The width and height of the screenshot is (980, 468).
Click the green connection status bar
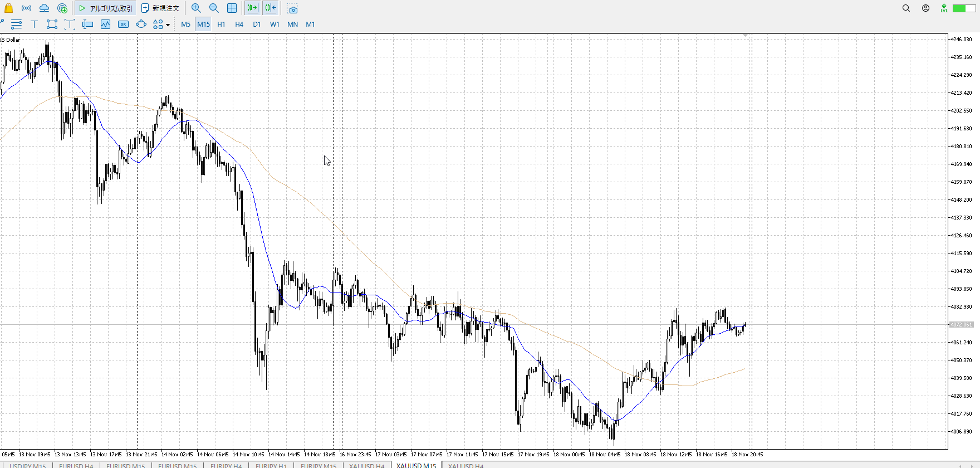coord(964,8)
